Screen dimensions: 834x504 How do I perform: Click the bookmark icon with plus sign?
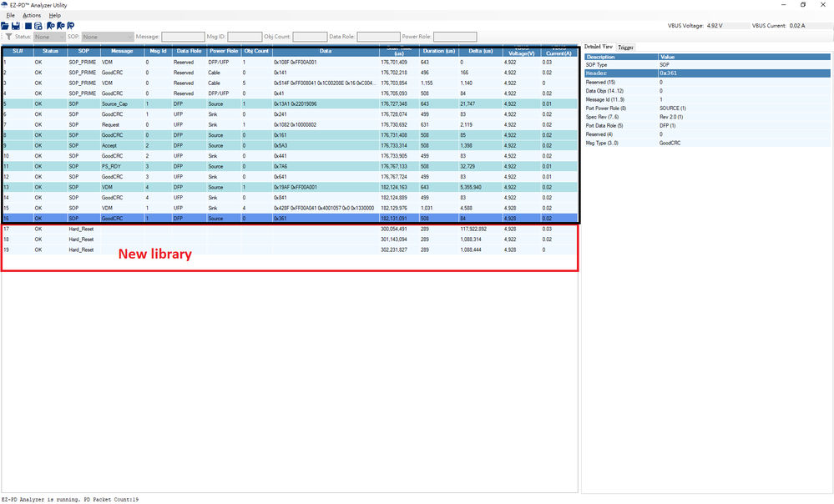pos(51,26)
